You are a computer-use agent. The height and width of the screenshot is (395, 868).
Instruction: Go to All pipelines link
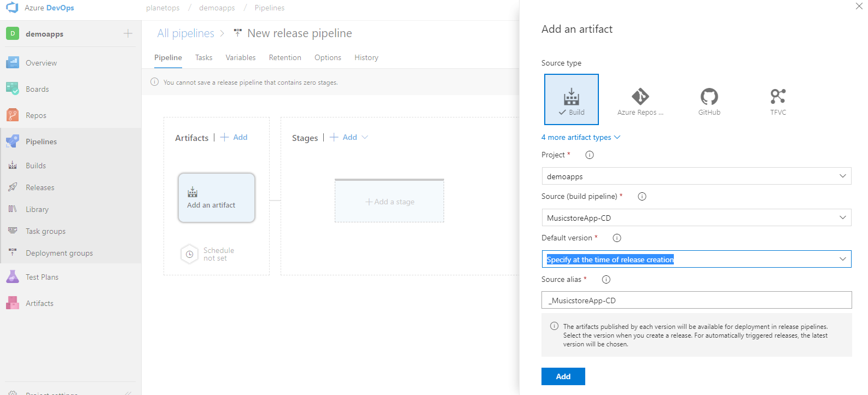tap(186, 33)
